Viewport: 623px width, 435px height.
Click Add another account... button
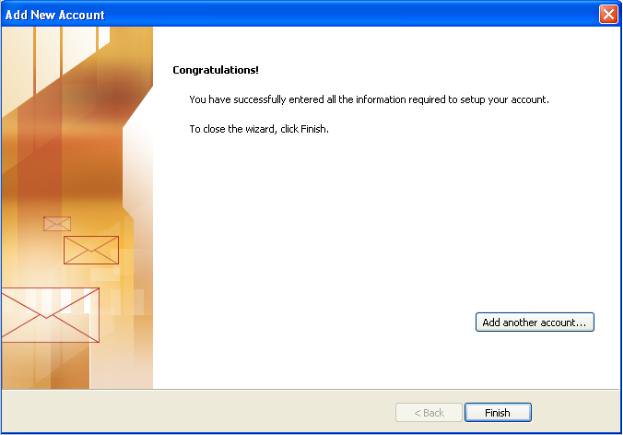[x=535, y=322]
